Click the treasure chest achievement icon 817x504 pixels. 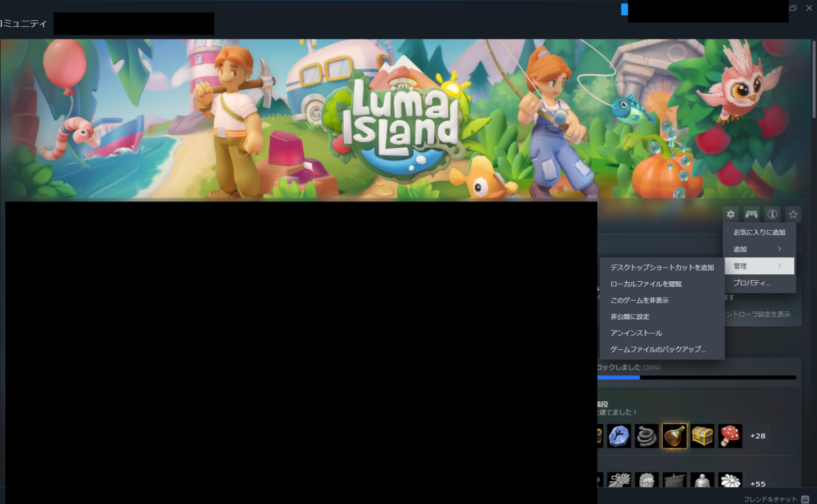[x=702, y=436]
